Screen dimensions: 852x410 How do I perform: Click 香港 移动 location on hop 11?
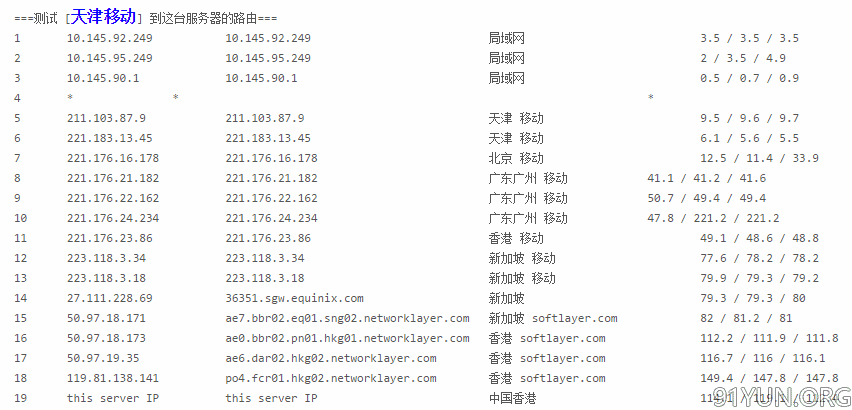click(x=516, y=238)
